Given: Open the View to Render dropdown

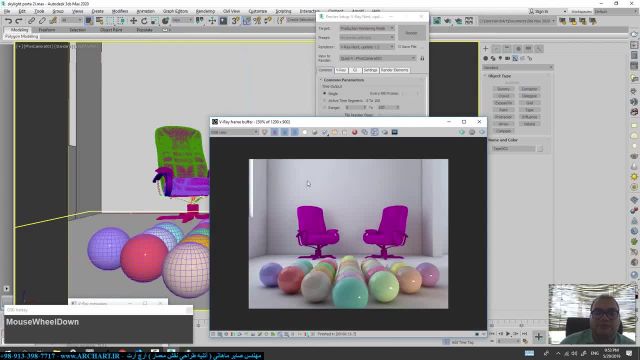Looking at the screenshot, I should pos(378,58).
